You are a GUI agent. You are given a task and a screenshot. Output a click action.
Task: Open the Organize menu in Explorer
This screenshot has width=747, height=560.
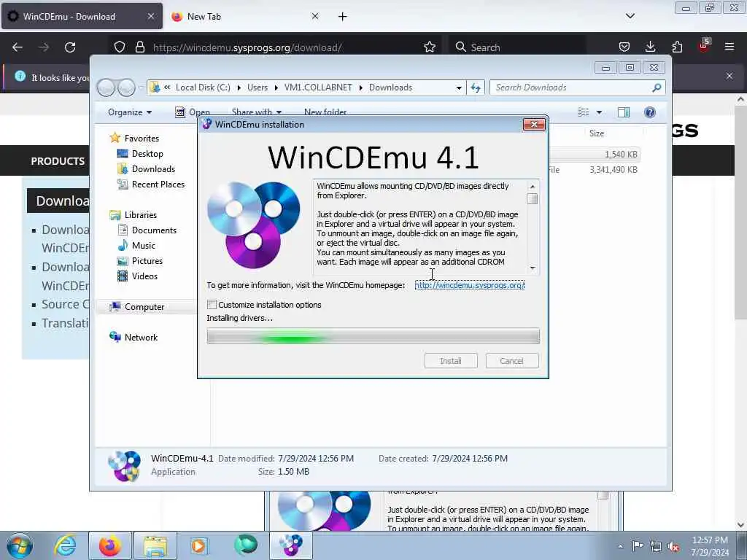click(130, 112)
